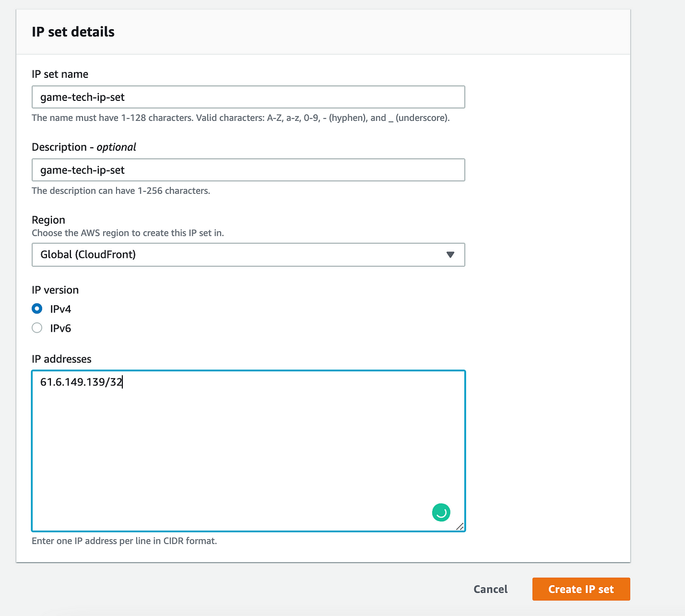The height and width of the screenshot is (616, 685).
Task: Click the Cancel button
Action: coord(490,589)
